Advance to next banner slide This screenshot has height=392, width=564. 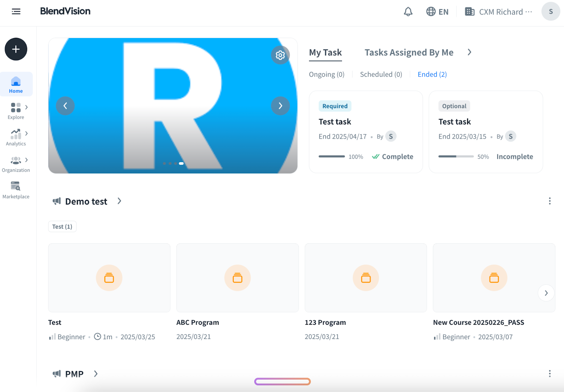[x=280, y=106]
